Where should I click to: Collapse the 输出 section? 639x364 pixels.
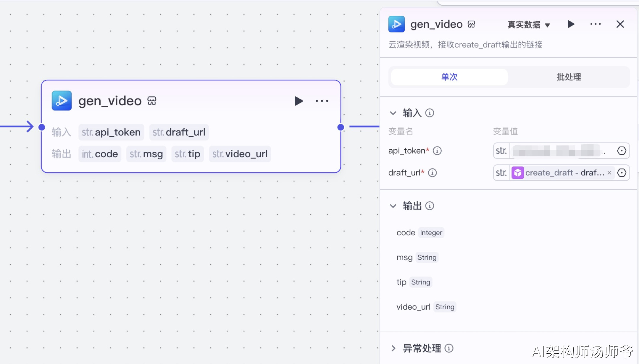pyautogui.click(x=393, y=206)
